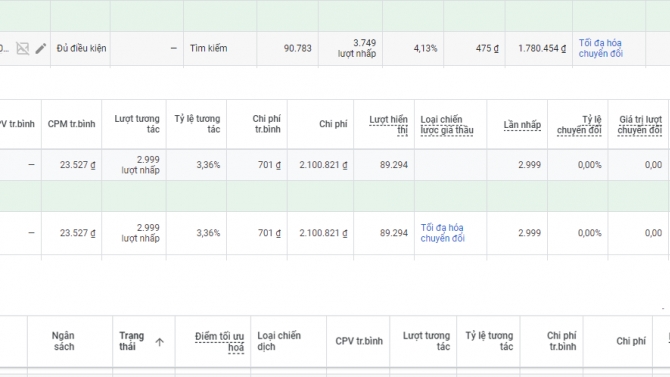
Task: Click the 475 ₫ cell
Action: (487, 48)
